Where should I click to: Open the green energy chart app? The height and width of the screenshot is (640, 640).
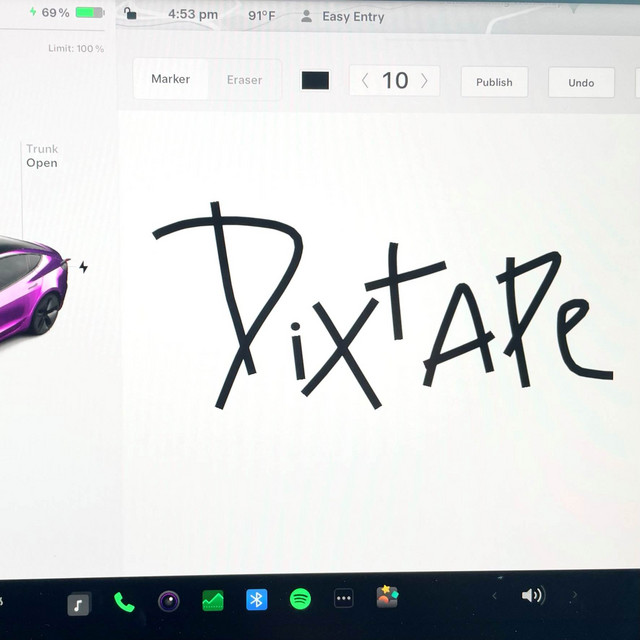tap(213, 602)
